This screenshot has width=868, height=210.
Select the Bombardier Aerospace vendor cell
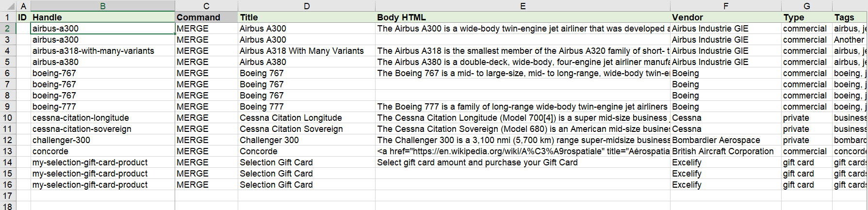click(x=725, y=140)
